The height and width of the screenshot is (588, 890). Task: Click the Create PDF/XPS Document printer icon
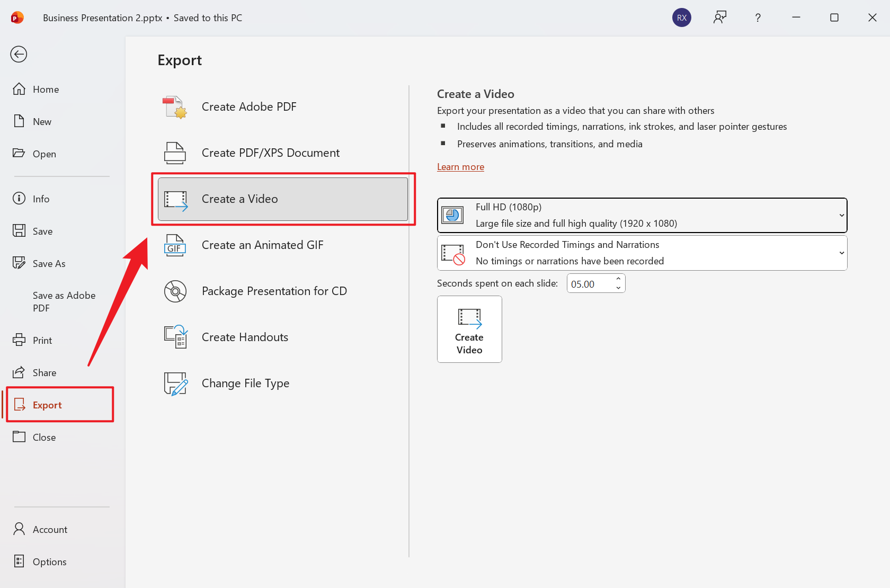[x=175, y=153]
